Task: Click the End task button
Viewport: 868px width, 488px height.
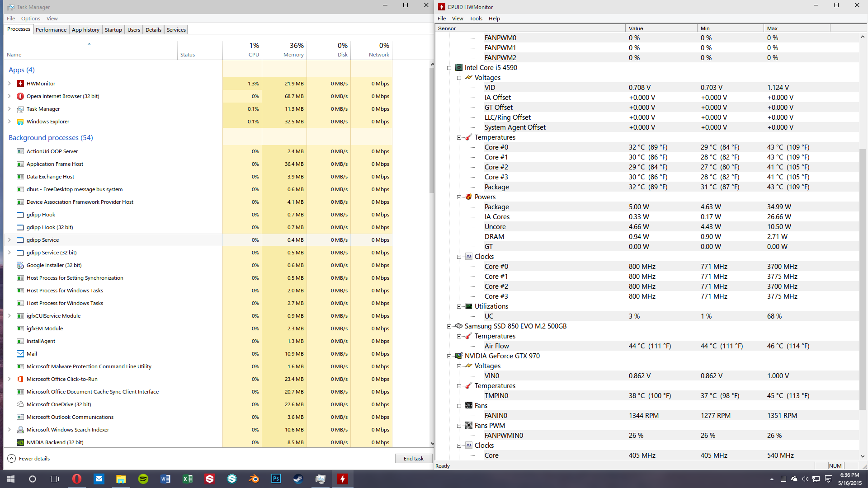Action: coord(413,459)
